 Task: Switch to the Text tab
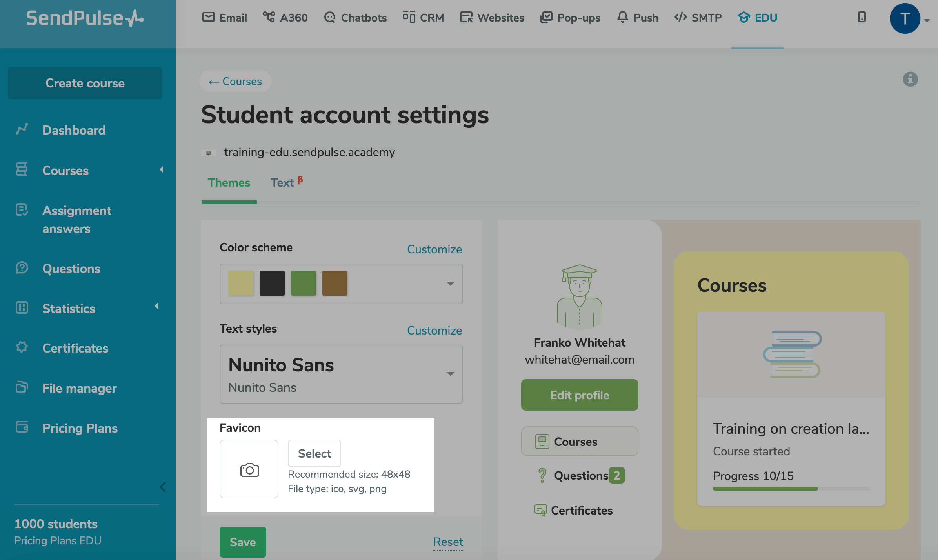pos(282,183)
